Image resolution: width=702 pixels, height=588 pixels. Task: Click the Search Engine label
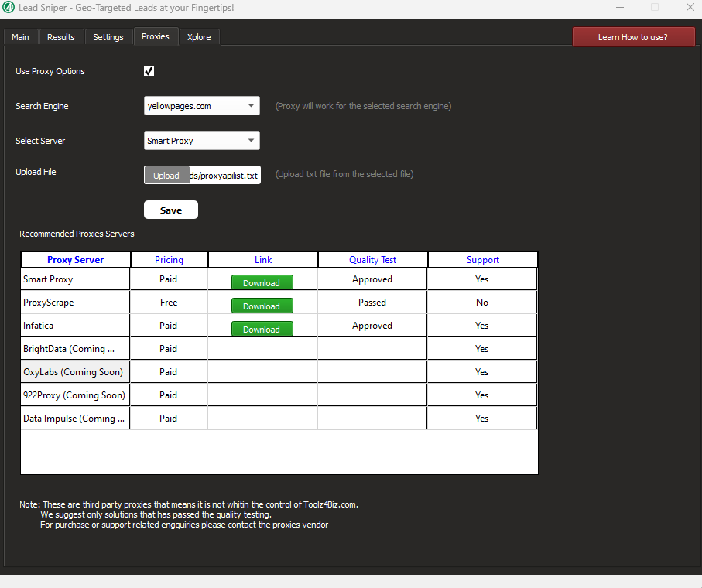click(42, 106)
